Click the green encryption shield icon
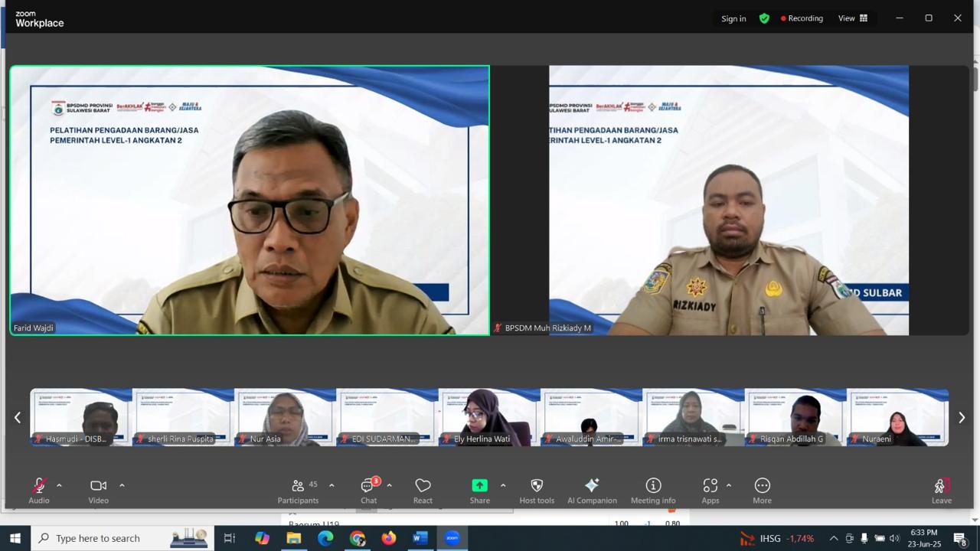 (764, 18)
